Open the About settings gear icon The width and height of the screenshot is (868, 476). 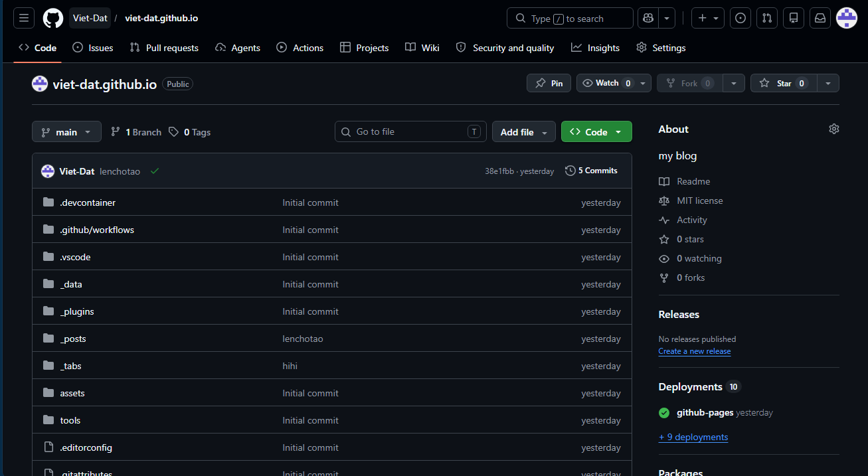pos(834,129)
